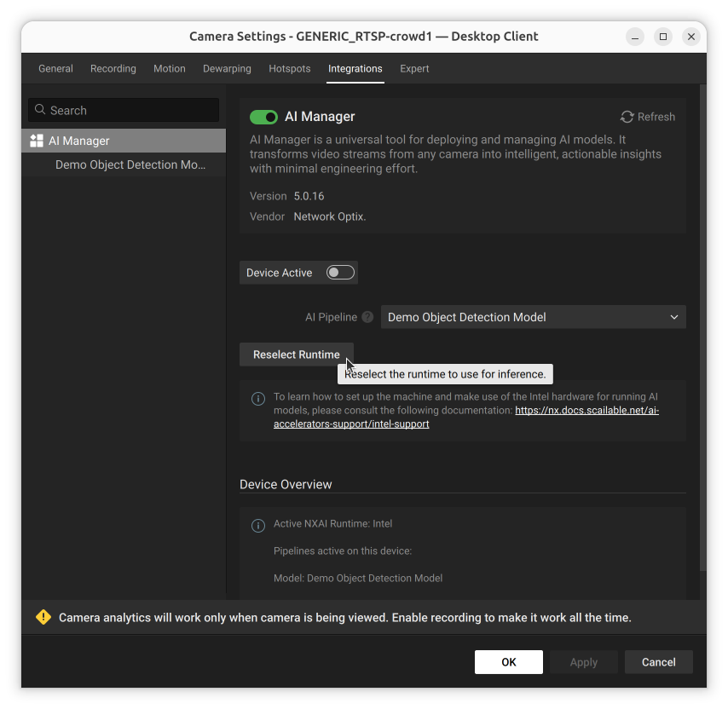Select AI Manager in the sidebar list
728x709 pixels.
[x=124, y=141]
